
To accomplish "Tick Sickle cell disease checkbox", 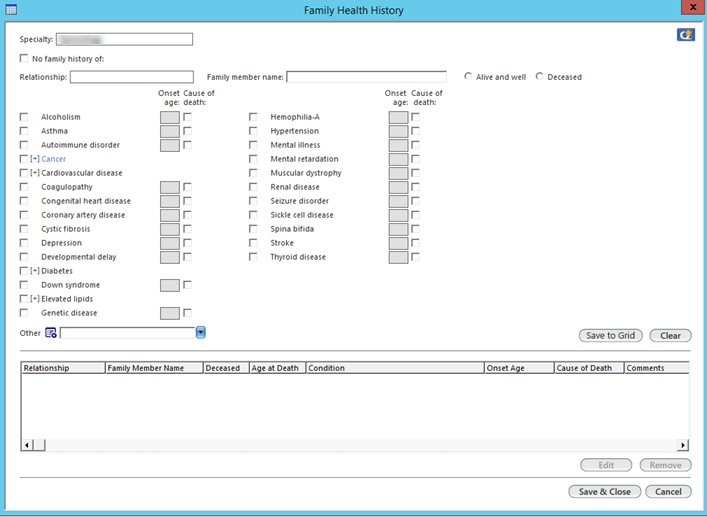I will click(x=253, y=215).
